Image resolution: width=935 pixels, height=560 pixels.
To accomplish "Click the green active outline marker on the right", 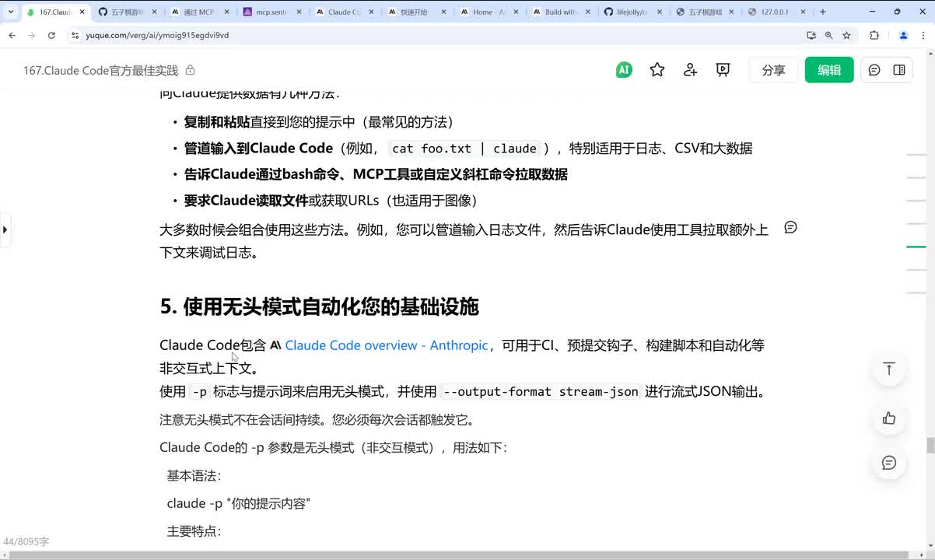I will (916, 247).
